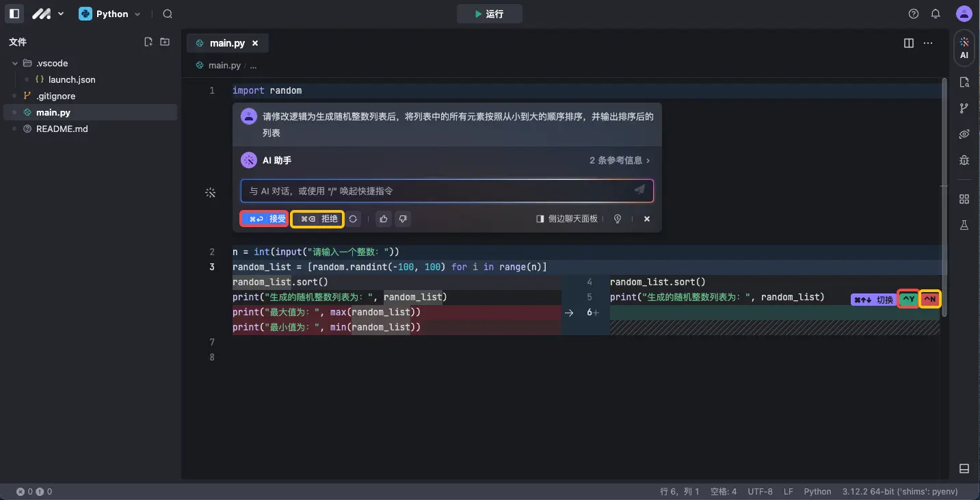980x500 pixels.
Task: Open the errors and warnings status indicator
Action: pyautogui.click(x=34, y=491)
